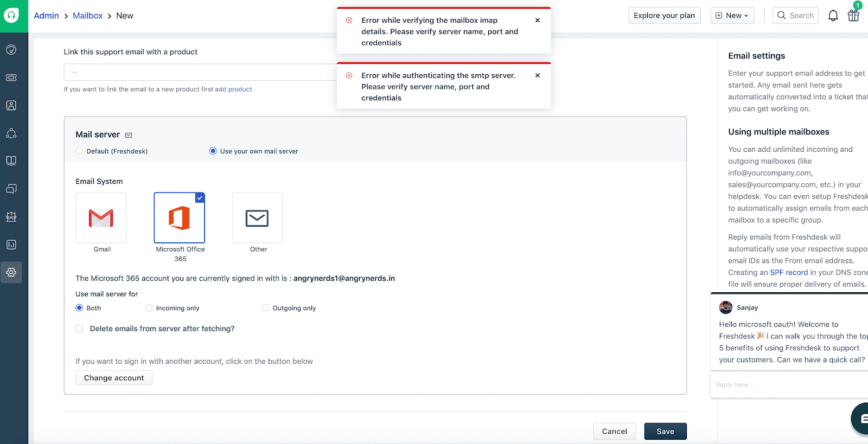
Task: Click the error icon in imap toast
Action: click(349, 20)
